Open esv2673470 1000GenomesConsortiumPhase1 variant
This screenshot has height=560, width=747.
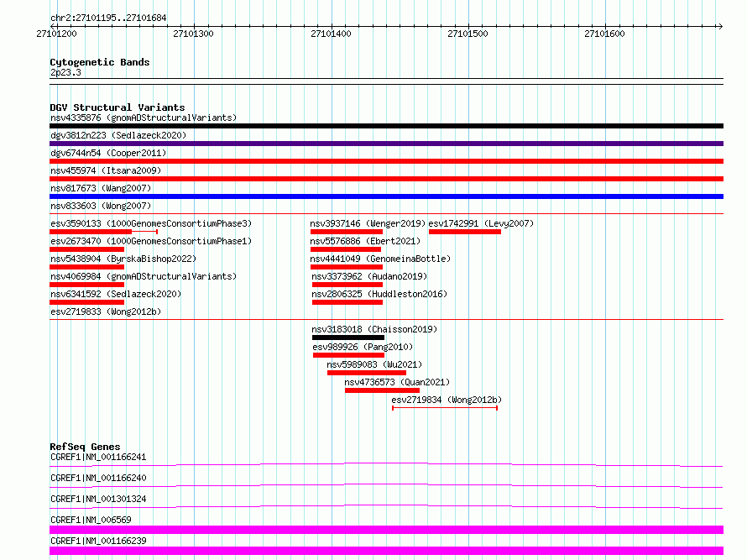151,241
